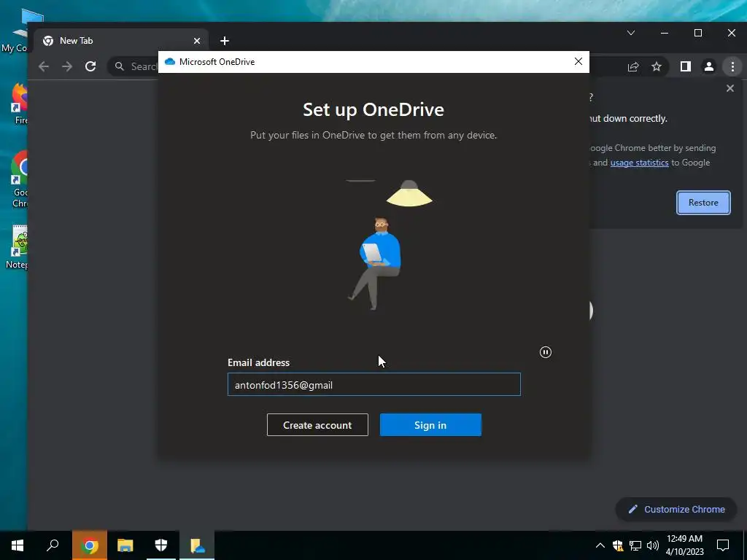This screenshot has width=747, height=560.
Task: Share this page icon in Chrome
Action: [633, 66]
